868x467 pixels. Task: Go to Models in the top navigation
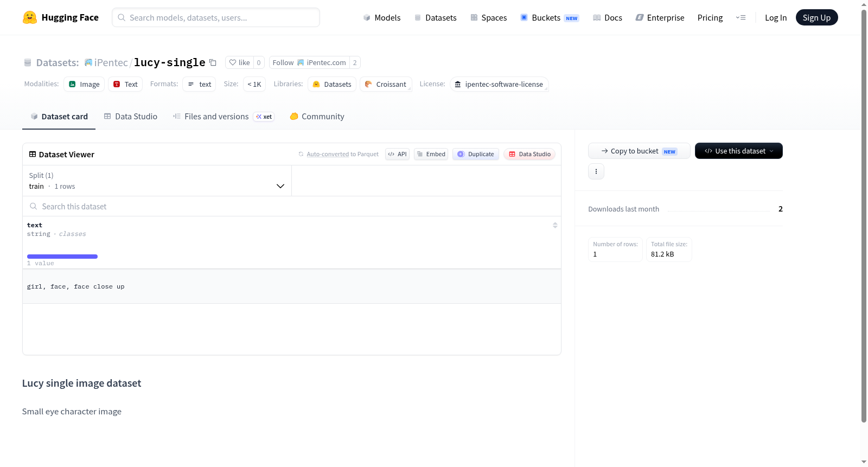click(382, 18)
